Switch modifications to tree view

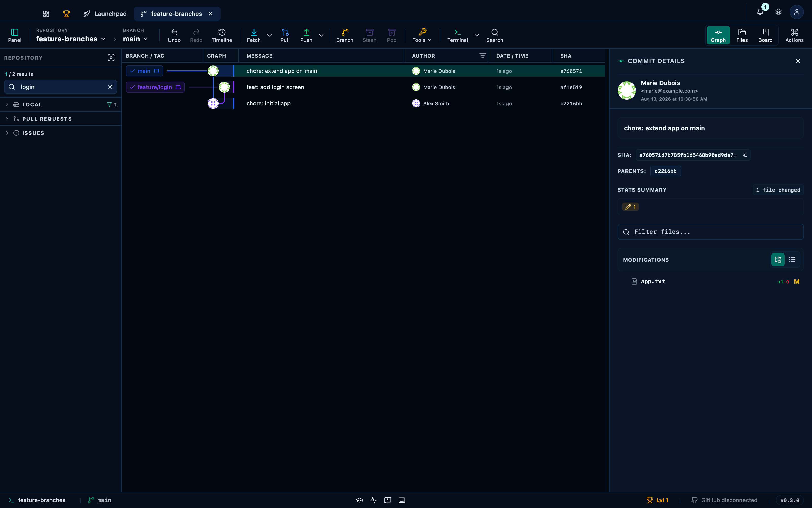click(778, 260)
